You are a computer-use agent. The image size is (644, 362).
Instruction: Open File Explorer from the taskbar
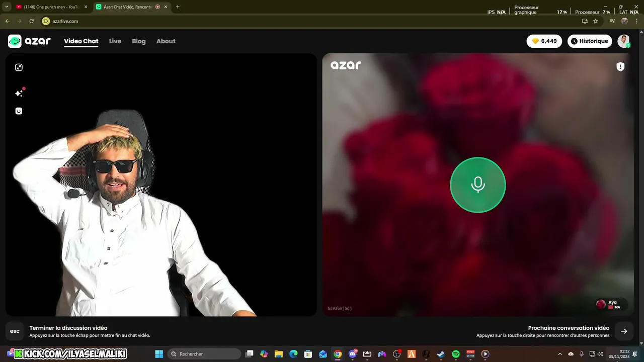point(278,354)
